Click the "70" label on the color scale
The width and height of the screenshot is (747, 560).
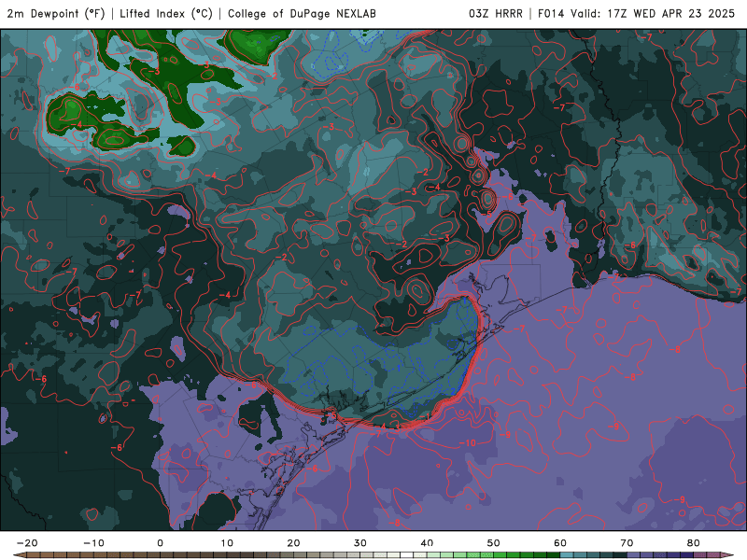(x=627, y=543)
